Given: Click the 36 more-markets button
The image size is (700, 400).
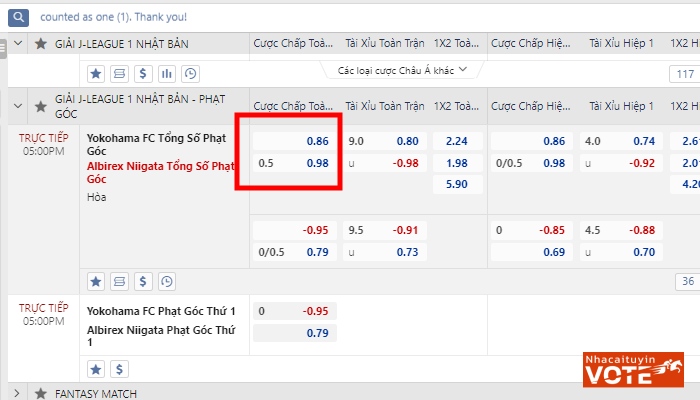Looking at the screenshot, I should click(x=688, y=281).
